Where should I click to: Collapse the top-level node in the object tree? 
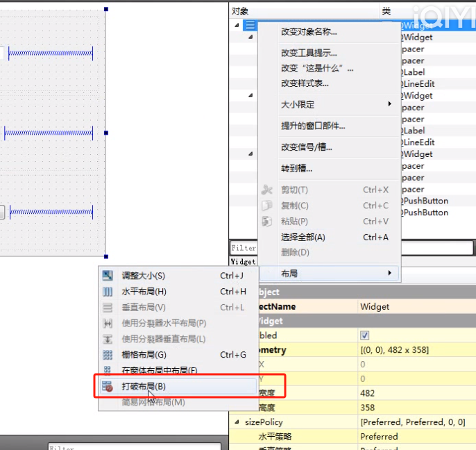pyautogui.click(x=237, y=26)
